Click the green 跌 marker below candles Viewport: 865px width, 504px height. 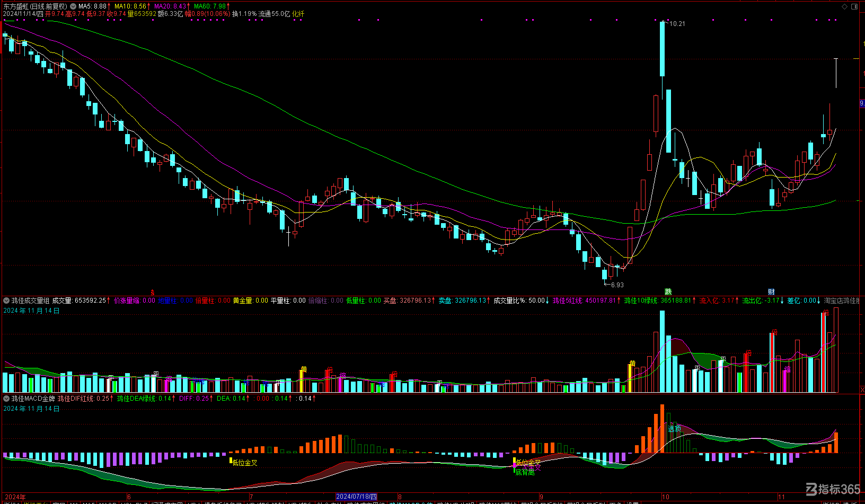(668, 292)
